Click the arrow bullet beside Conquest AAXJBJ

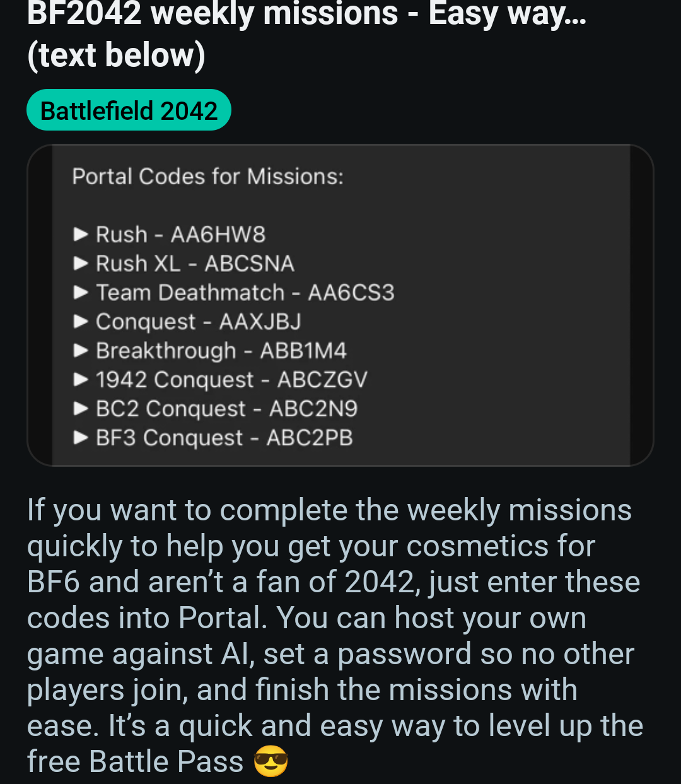81,322
